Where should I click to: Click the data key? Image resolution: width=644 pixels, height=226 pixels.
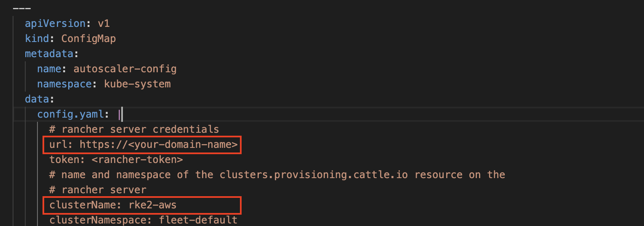[37, 99]
